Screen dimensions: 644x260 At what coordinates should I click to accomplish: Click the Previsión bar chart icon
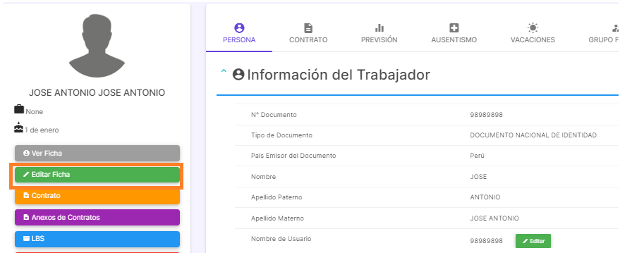[x=379, y=28]
